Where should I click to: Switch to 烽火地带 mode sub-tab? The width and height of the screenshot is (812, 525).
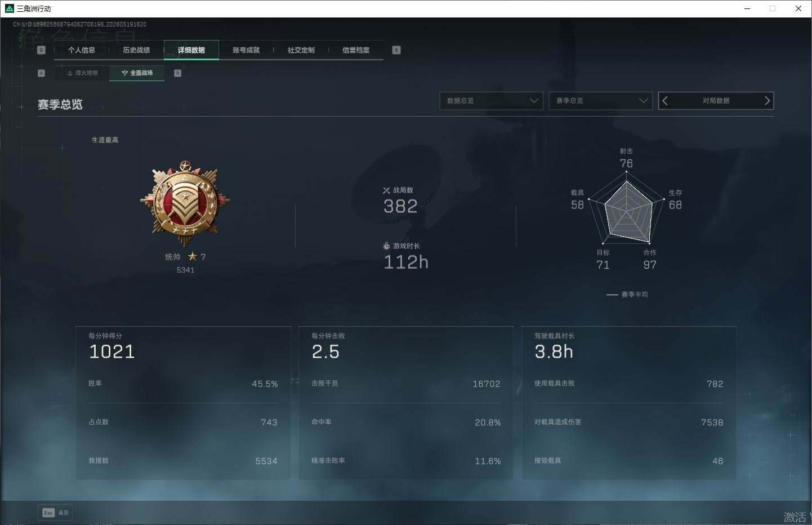click(x=82, y=73)
